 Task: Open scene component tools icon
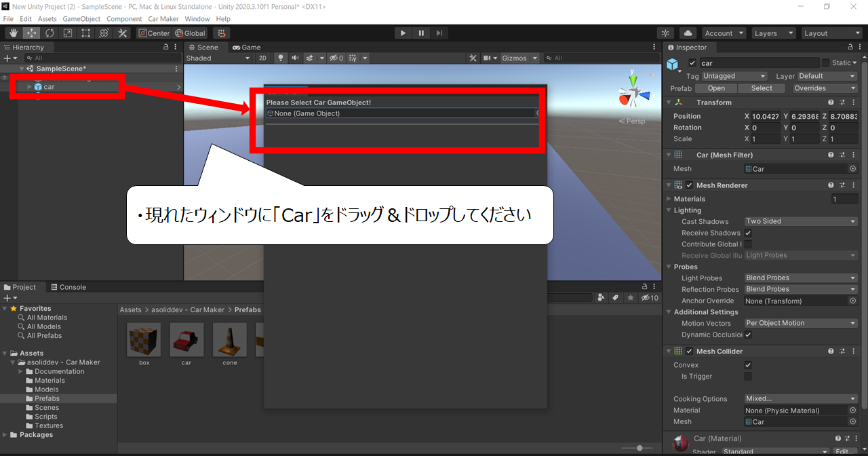pos(473,58)
